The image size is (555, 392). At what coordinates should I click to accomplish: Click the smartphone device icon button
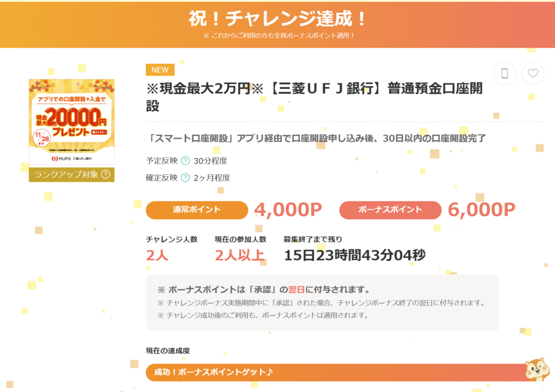(x=505, y=74)
